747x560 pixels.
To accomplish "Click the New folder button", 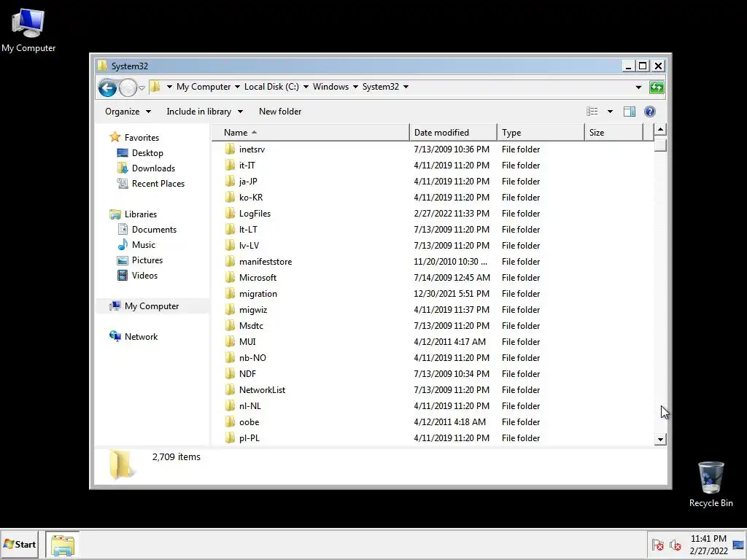I will [280, 112].
